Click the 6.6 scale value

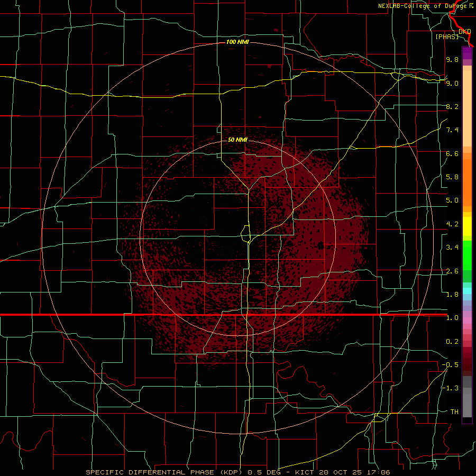tap(452, 153)
